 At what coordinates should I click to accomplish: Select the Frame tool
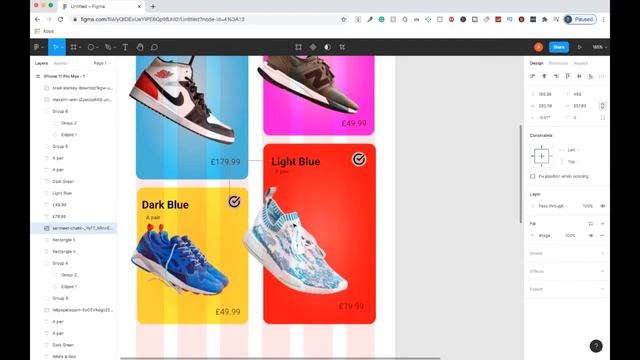75,47
